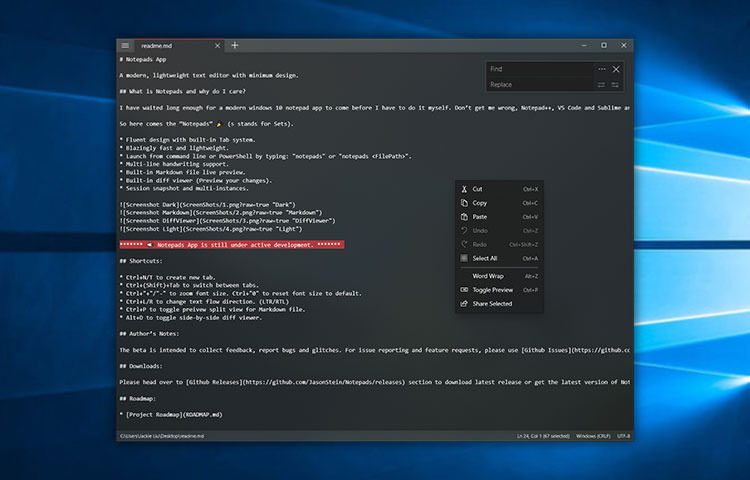Add a new tab with plus button

[x=235, y=46]
